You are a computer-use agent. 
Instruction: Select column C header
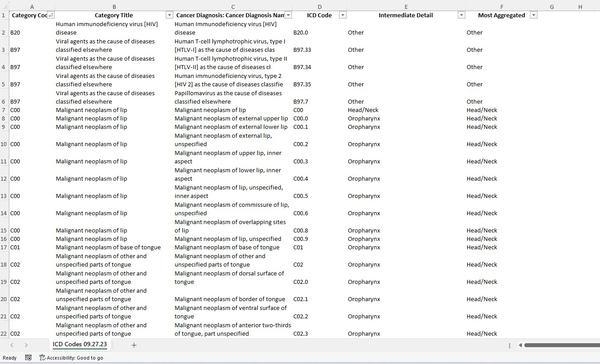click(x=233, y=7)
